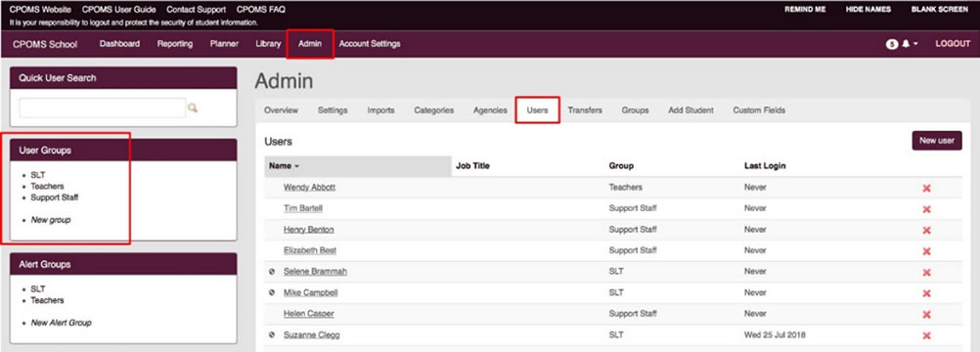This screenshot has height=352, width=980.
Task: Delete user Suzanne Clegg with red X
Action: 926,335
